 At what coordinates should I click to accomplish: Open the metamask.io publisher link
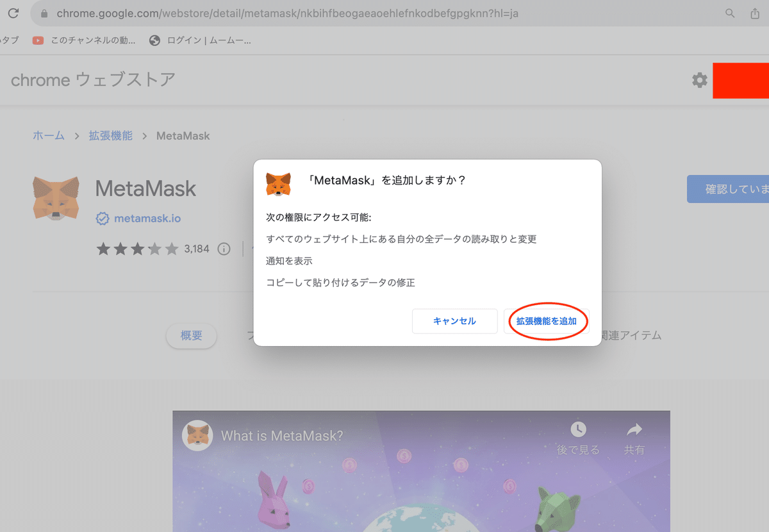[147, 219]
